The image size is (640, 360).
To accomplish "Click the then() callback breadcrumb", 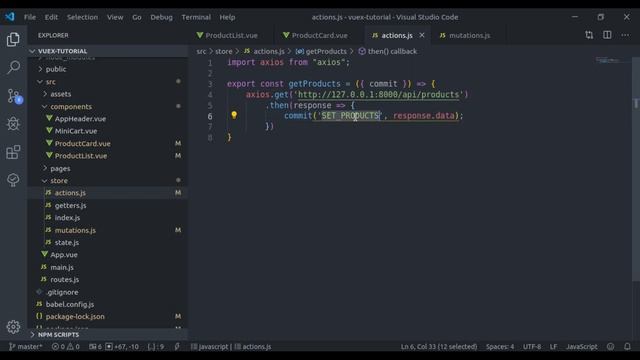I will click(388, 51).
